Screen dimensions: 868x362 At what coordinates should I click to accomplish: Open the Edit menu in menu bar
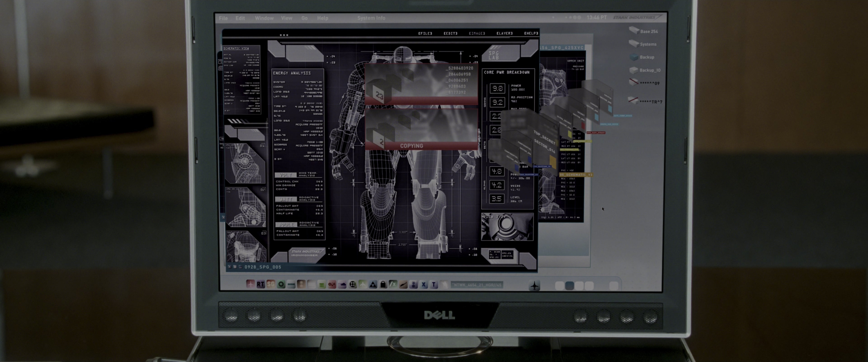[240, 18]
